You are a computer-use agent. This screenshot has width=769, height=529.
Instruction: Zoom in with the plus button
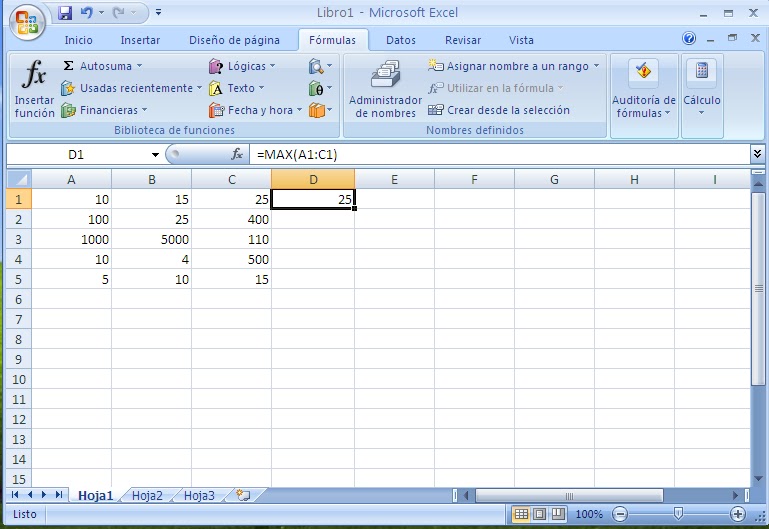[738, 514]
